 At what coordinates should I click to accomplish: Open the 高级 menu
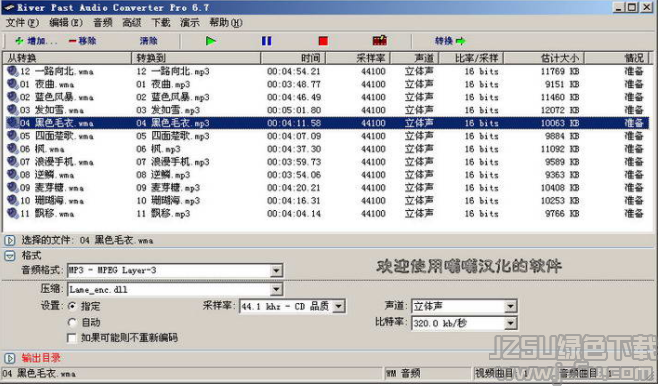click(x=132, y=22)
